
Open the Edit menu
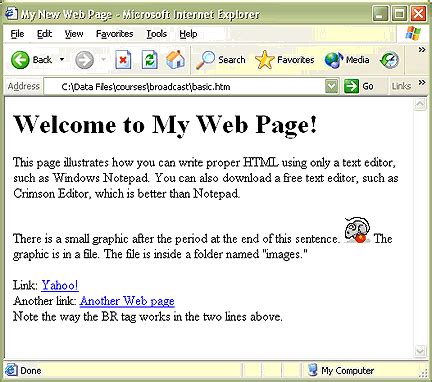44,34
